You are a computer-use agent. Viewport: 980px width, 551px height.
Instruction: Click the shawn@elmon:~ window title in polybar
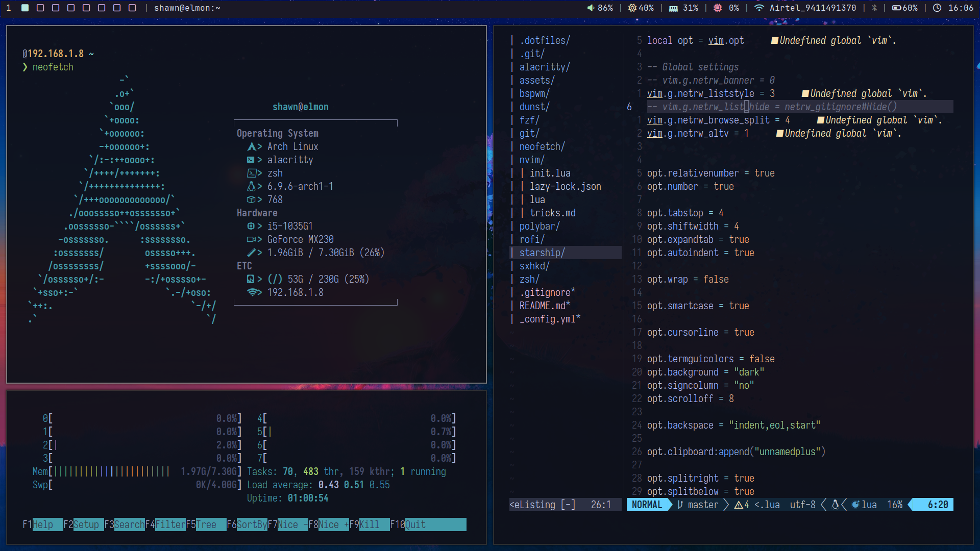coord(187,8)
